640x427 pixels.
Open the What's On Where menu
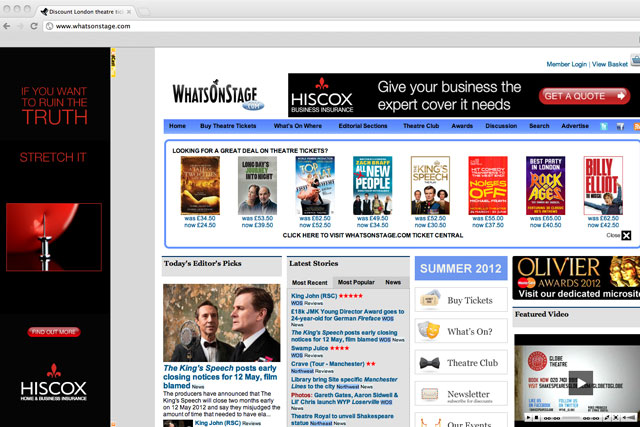(x=298, y=126)
